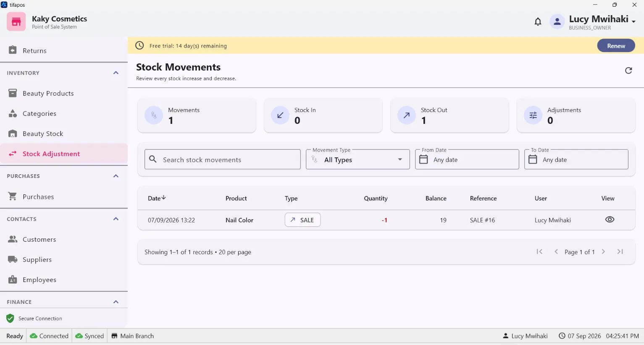This screenshot has width=644, height=345.
Task: Open the Returns menu item
Action: pos(64,50)
